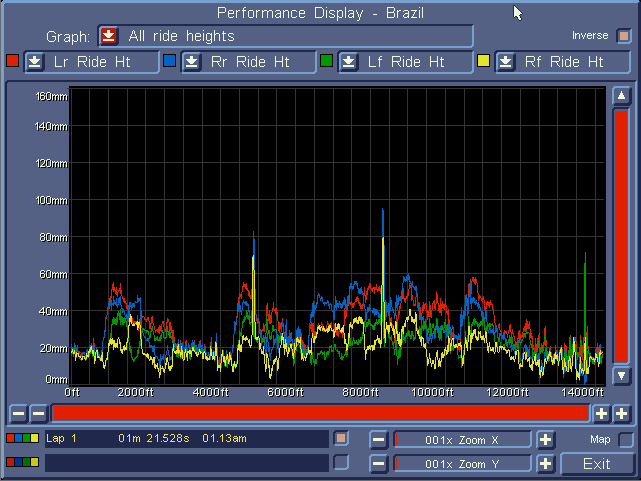The image size is (641, 481).
Task: Decrease Zoom X with minus button
Action: (x=379, y=440)
